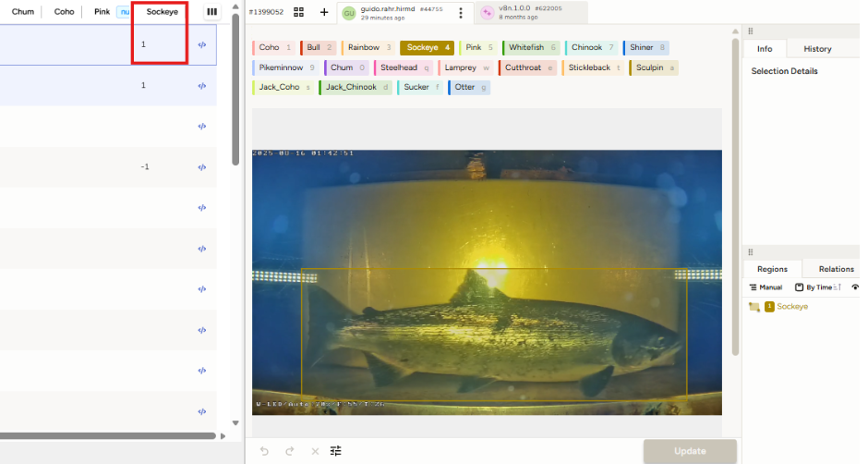Select the Whitefish label
Viewport: 868px width, 464px height.
(532, 48)
